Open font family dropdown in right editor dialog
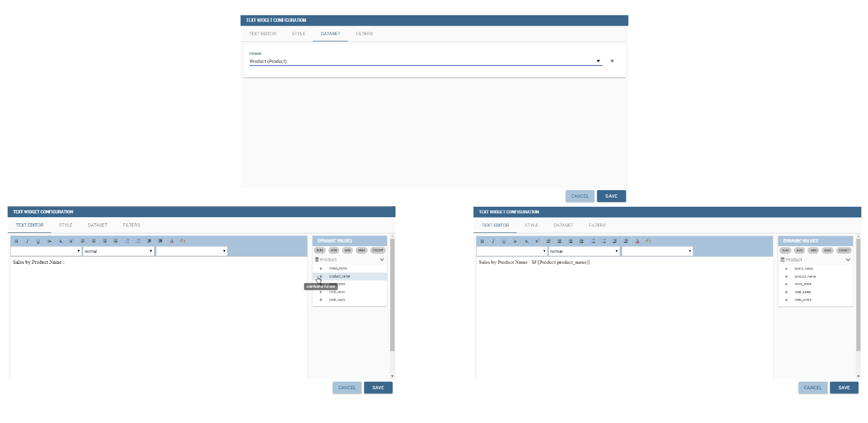868x423 pixels. tap(512, 251)
